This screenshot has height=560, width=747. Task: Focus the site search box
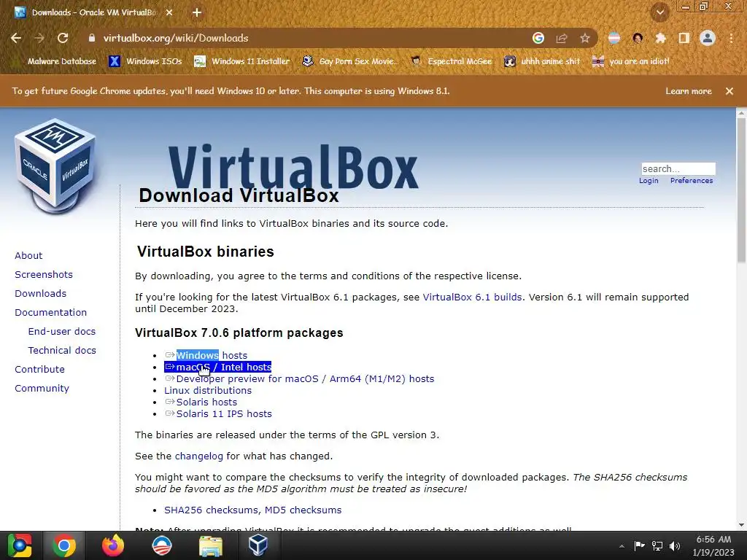pyautogui.click(x=678, y=168)
